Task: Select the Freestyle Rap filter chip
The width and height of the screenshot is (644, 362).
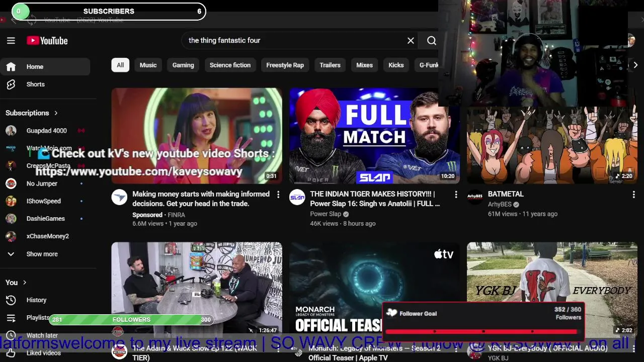Action: pos(285,65)
